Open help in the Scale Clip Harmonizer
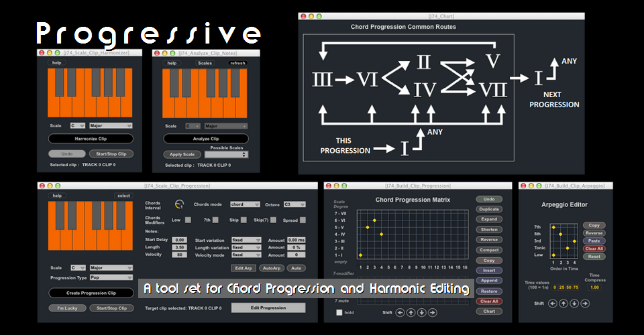 coord(58,63)
